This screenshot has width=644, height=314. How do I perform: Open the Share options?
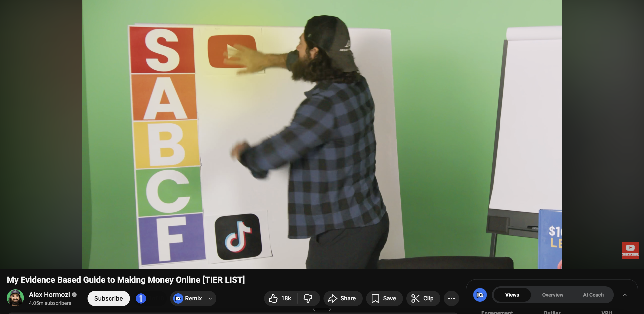click(x=343, y=298)
